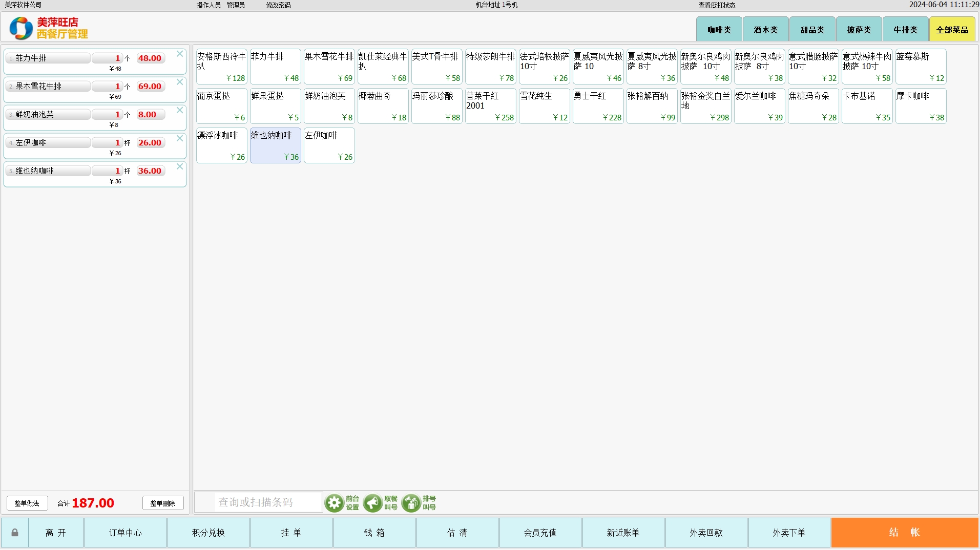Viewport: 980px width, 550px height.
Task: Delete 左伊咖啡 from the order list
Action: point(180,138)
